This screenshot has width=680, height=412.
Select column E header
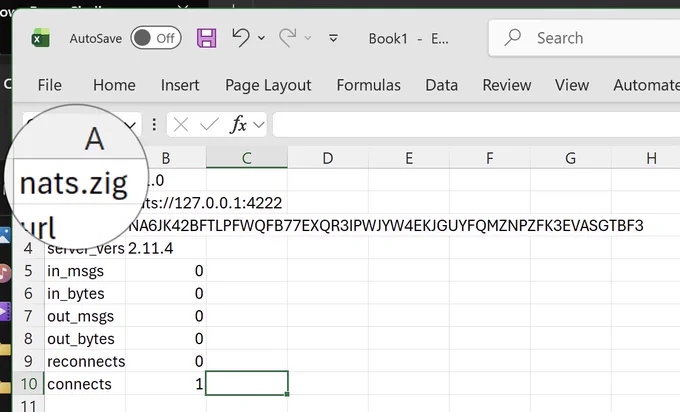pos(409,158)
